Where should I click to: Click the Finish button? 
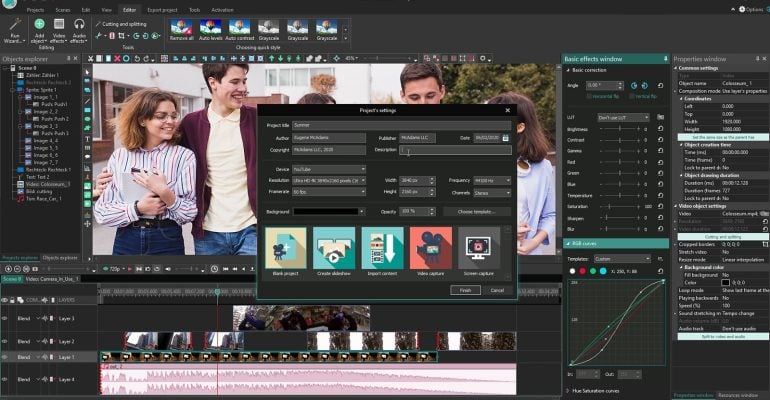[x=465, y=290]
